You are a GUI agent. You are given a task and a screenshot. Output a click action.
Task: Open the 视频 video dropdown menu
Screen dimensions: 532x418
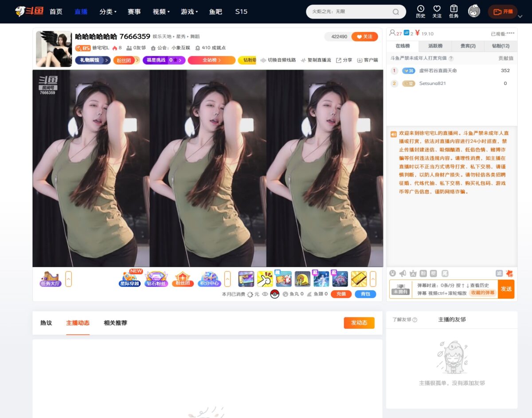(159, 12)
